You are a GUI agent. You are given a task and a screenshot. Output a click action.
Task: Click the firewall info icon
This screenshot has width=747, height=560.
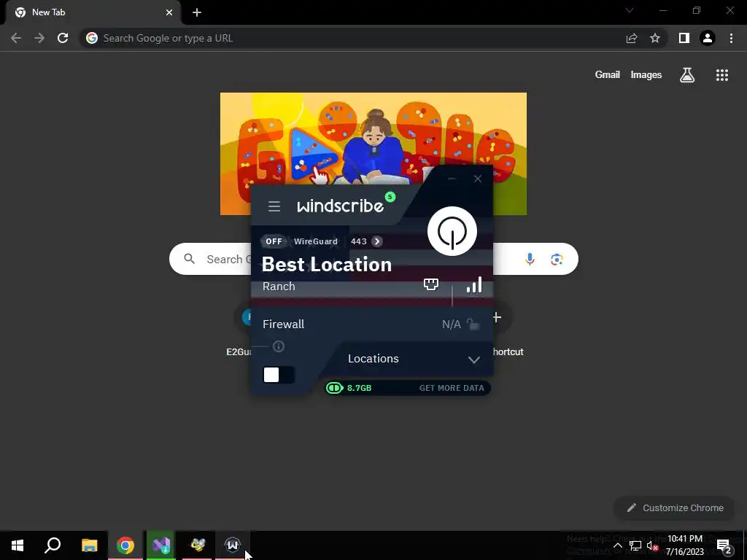click(279, 346)
